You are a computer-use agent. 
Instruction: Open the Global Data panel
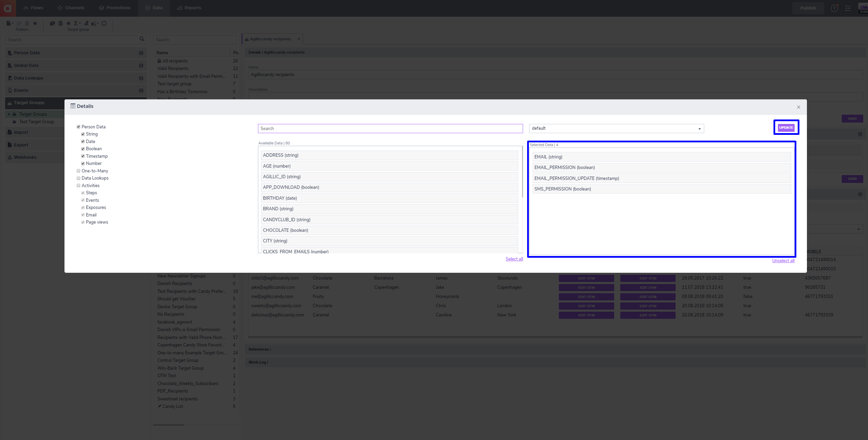26,65
